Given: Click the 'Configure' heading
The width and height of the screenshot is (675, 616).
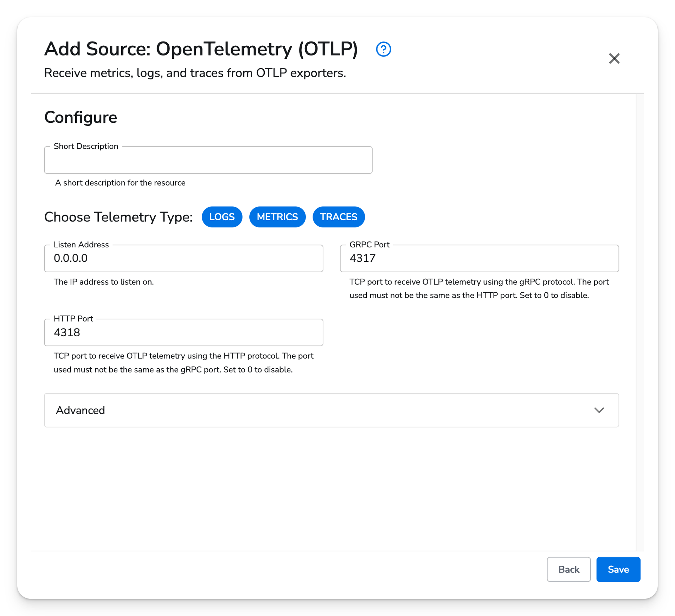Looking at the screenshot, I should point(81,117).
